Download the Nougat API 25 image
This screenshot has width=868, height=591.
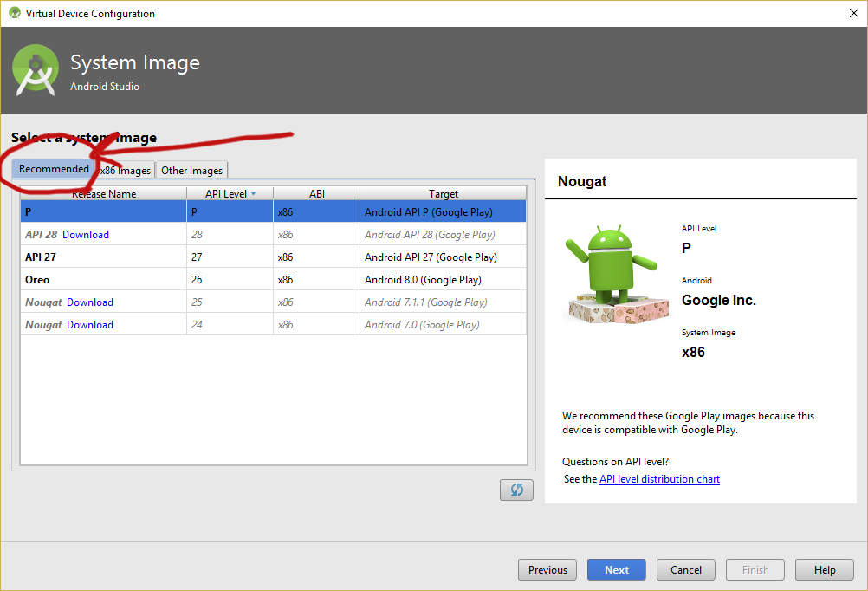pyautogui.click(x=90, y=302)
